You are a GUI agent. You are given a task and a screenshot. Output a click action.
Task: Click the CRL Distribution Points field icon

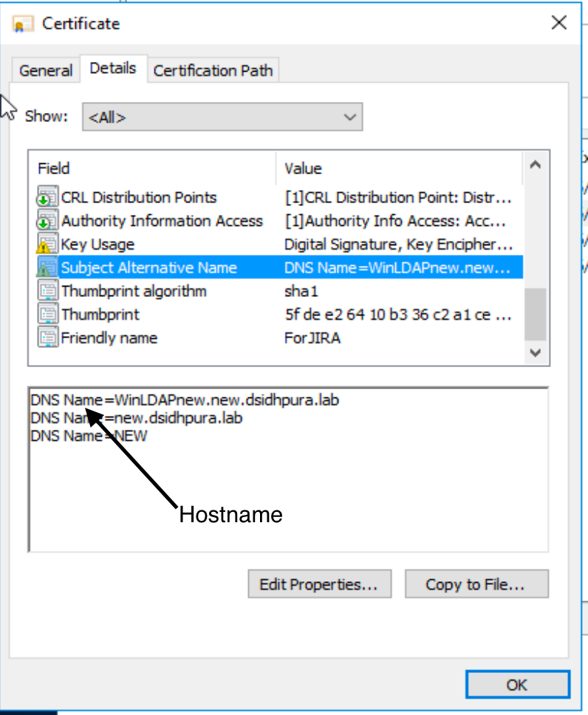click(47, 197)
